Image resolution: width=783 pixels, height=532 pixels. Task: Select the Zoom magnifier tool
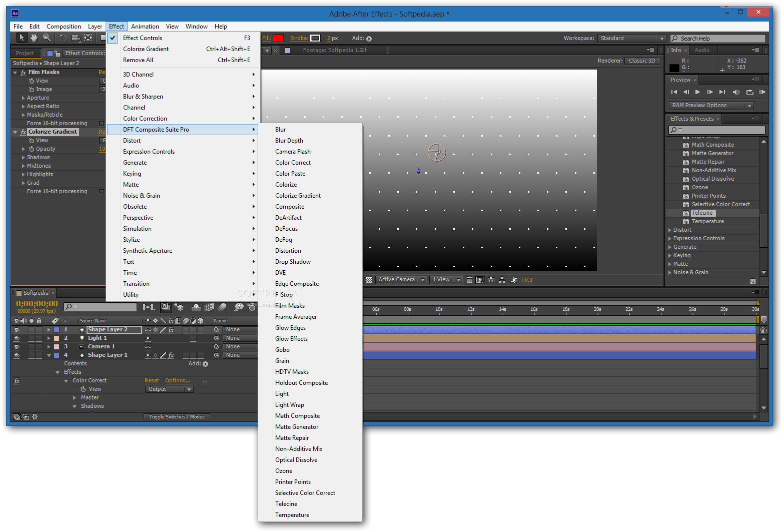pos(47,38)
